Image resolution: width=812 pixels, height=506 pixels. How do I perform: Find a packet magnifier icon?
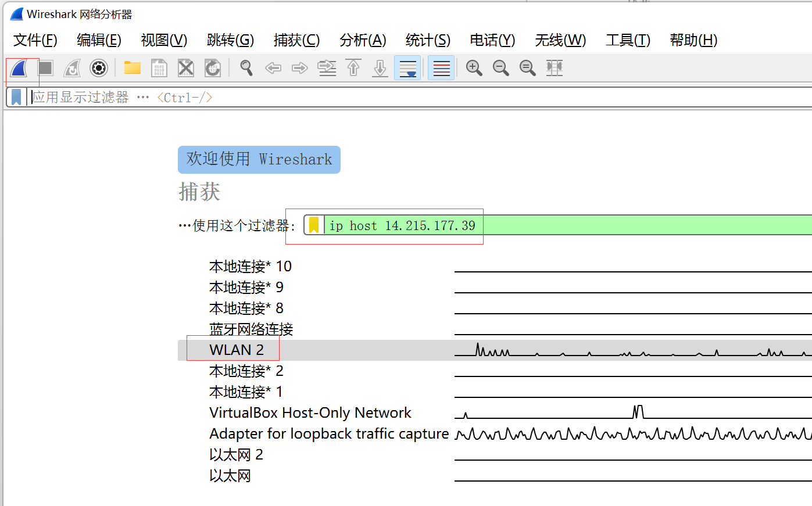[246, 68]
